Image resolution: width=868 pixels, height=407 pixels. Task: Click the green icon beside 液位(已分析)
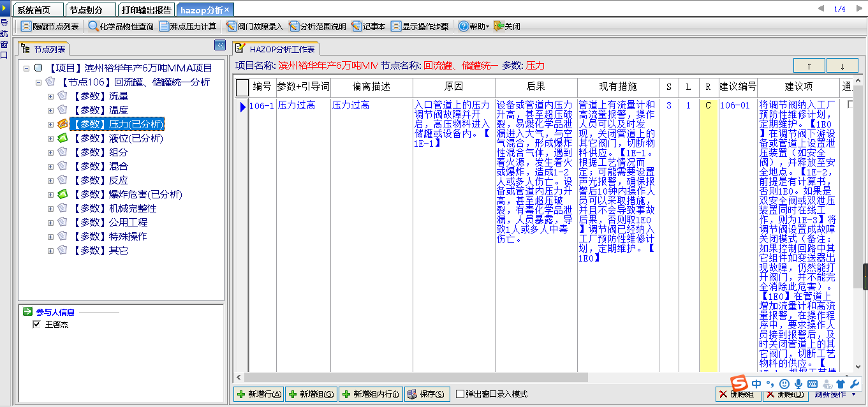coord(63,138)
